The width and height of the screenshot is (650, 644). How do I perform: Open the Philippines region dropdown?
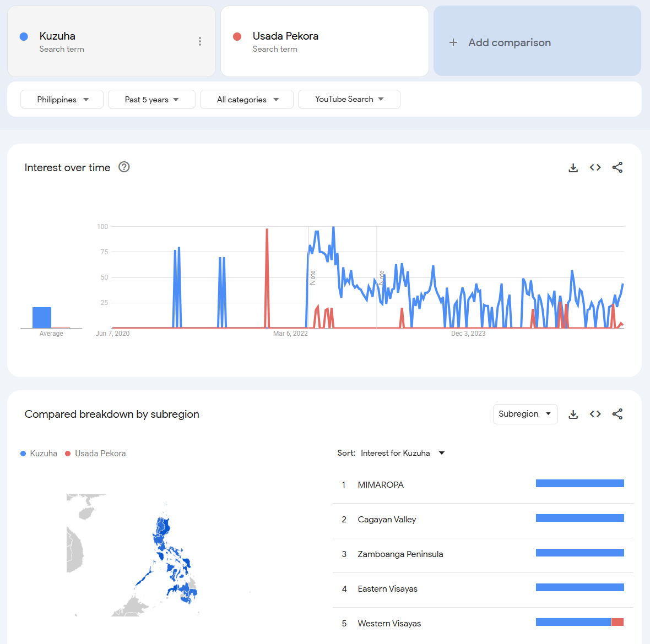click(62, 100)
